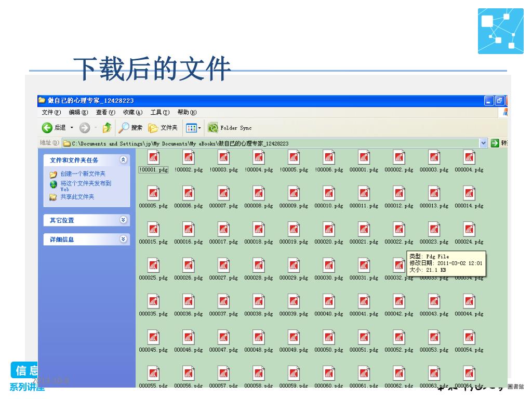Expand the 其它位置 panel
This screenshot has height=399, width=532.
tap(123, 220)
